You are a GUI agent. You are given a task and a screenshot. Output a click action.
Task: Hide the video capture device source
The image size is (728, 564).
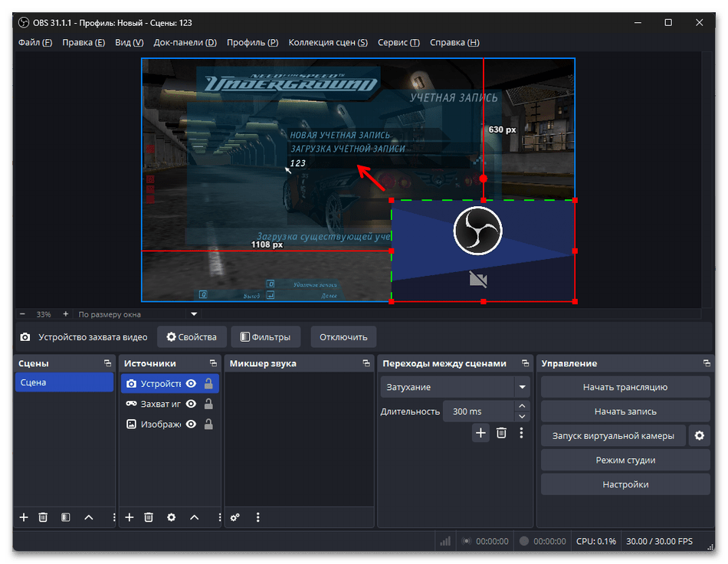coord(191,383)
